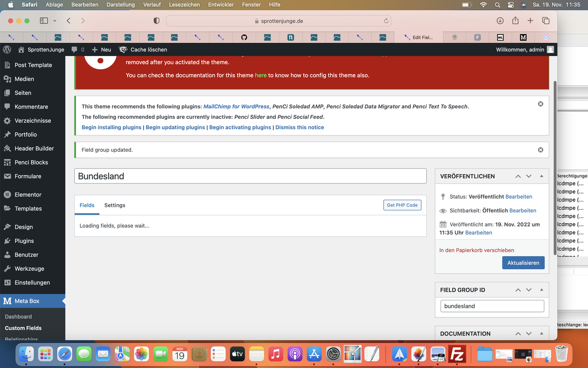Open Verzeichnisse in the sidebar
The height and width of the screenshot is (368, 588).
point(33,121)
